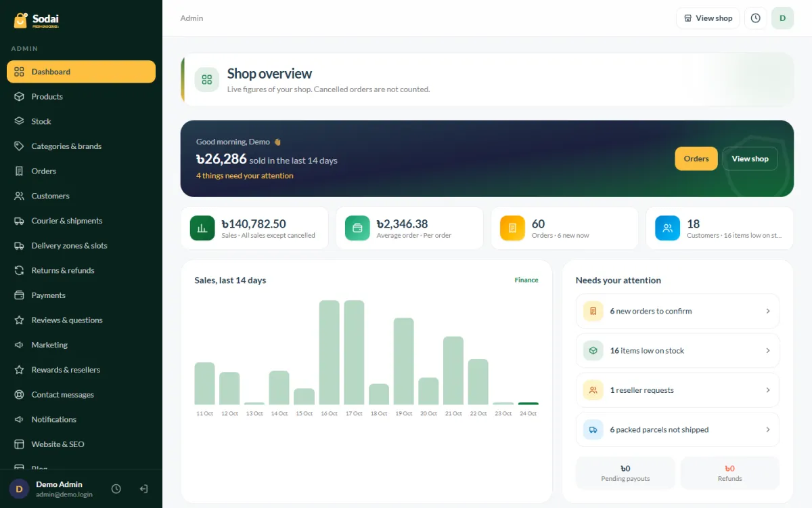This screenshot has height=508, width=812.
Task: Click the Average order wallet icon
Action: (x=357, y=228)
